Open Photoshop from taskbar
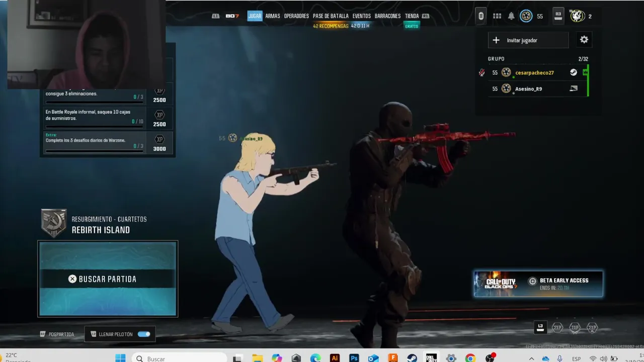This screenshot has width=644, height=362. pos(354,358)
